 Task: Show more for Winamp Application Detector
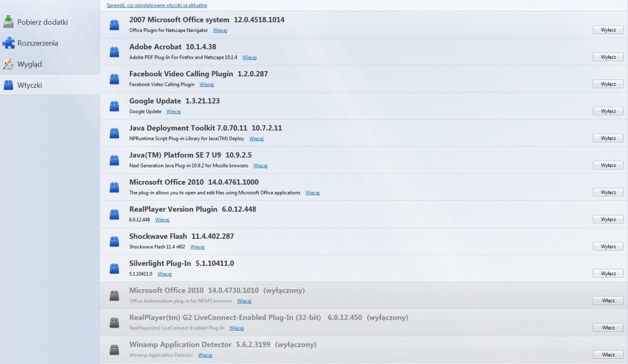pos(205,355)
